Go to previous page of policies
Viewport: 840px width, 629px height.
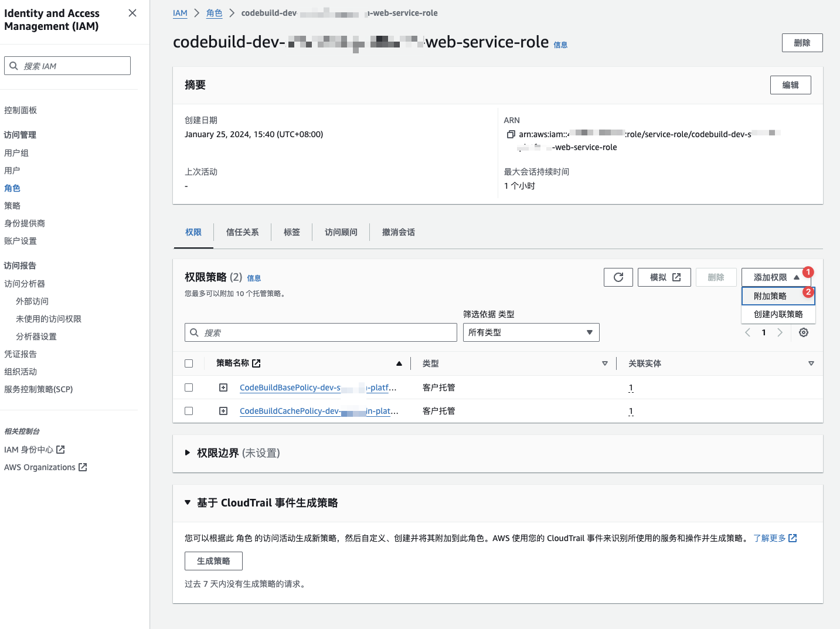pos(747,332)
